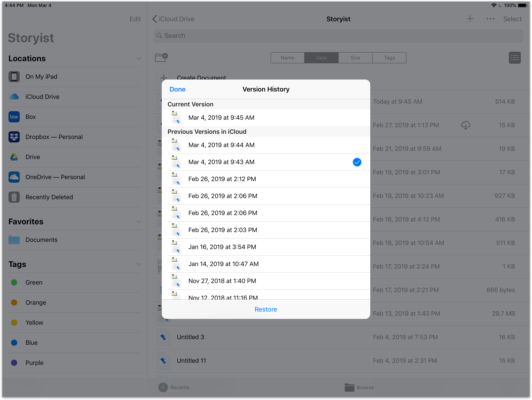Switch to the Recents tab

click(174, 387)
